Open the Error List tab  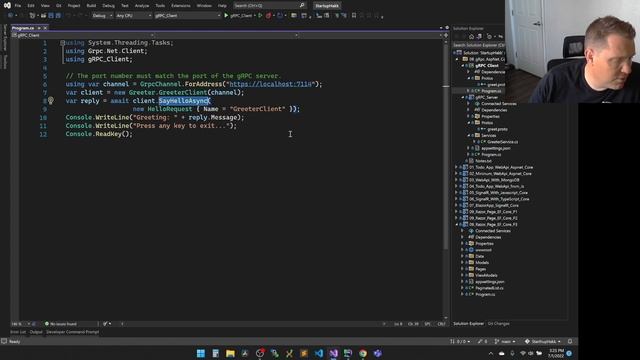[18, 332]
